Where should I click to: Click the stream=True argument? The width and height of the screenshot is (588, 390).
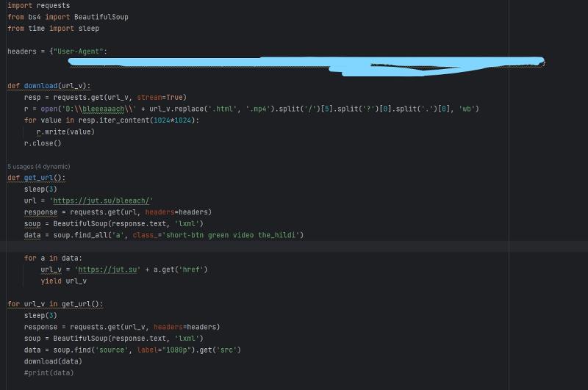coord(165,97)
